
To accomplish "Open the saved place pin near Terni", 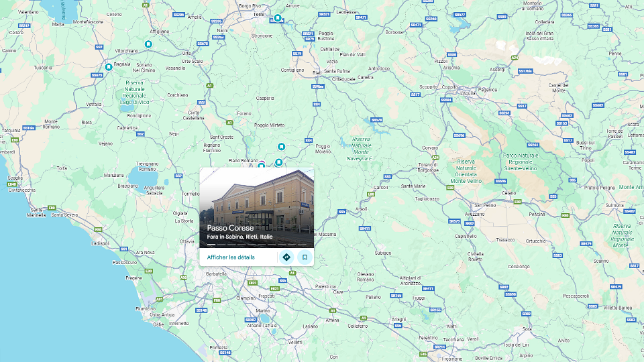I will coord(278,18).
